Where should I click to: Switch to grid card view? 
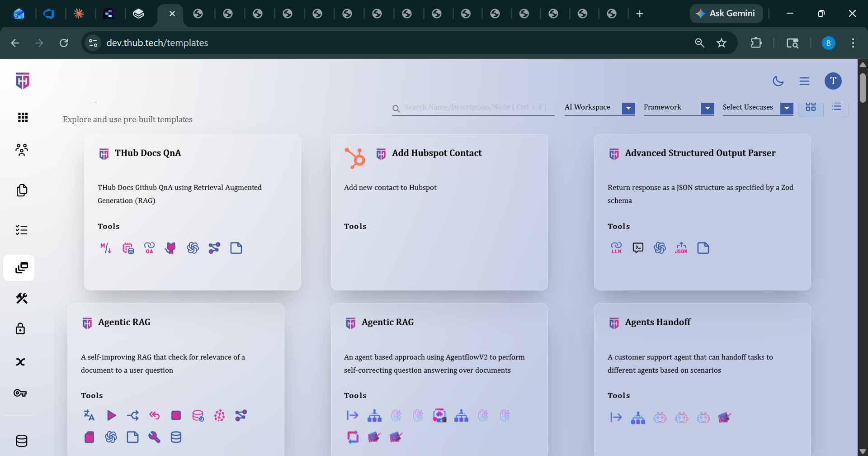pos(811,107)
